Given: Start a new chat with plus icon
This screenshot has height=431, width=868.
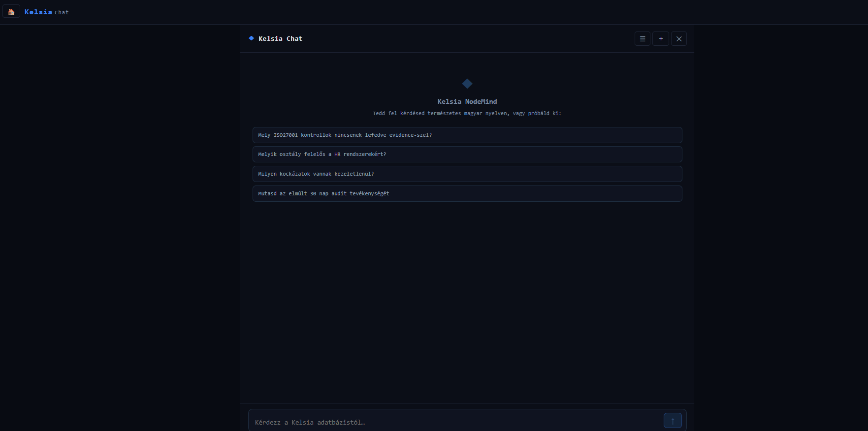Looking at the screenshot, I should (x=661, y=39).
